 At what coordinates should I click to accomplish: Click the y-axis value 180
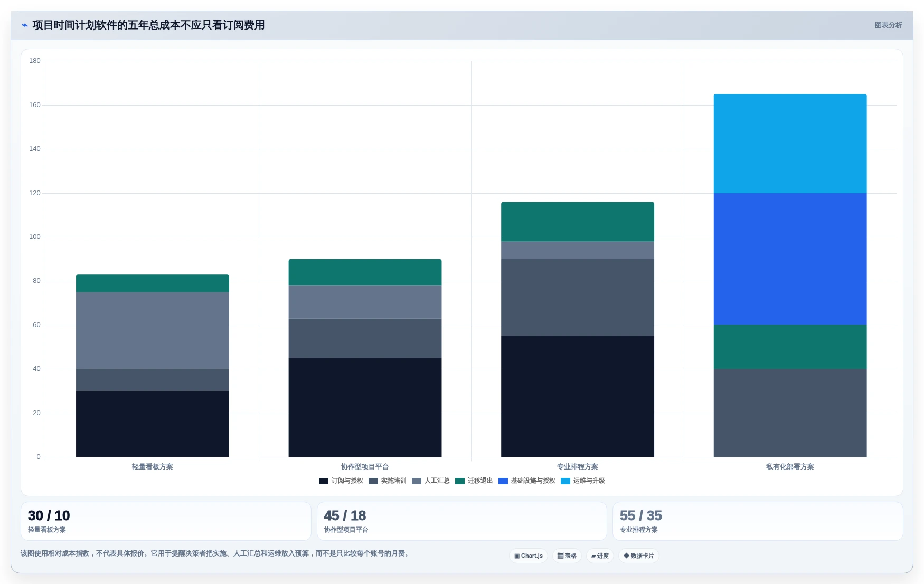(35, 61)
